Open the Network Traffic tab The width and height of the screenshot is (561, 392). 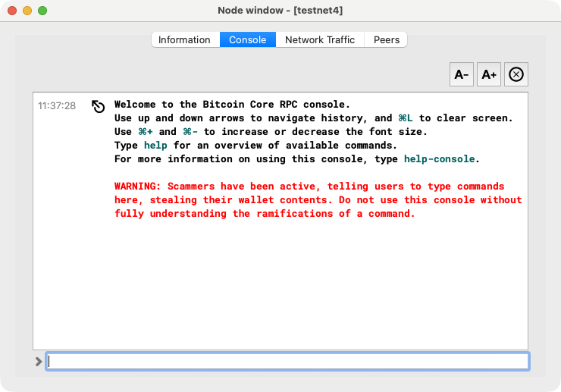[x=320, y=39]
